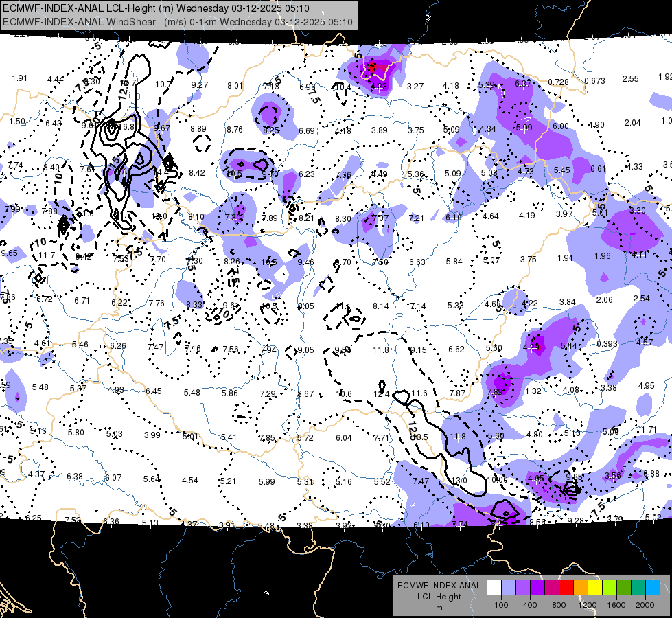The width and height of the screenshot is (672, 618).
Task: Click the legend tick label 100
Action: pos(501,605)
